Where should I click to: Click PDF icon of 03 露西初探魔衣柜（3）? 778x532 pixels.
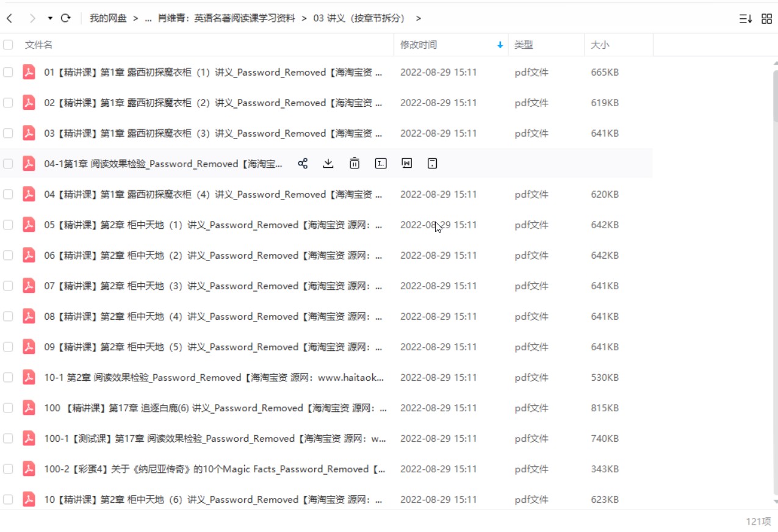coord(29,133)
